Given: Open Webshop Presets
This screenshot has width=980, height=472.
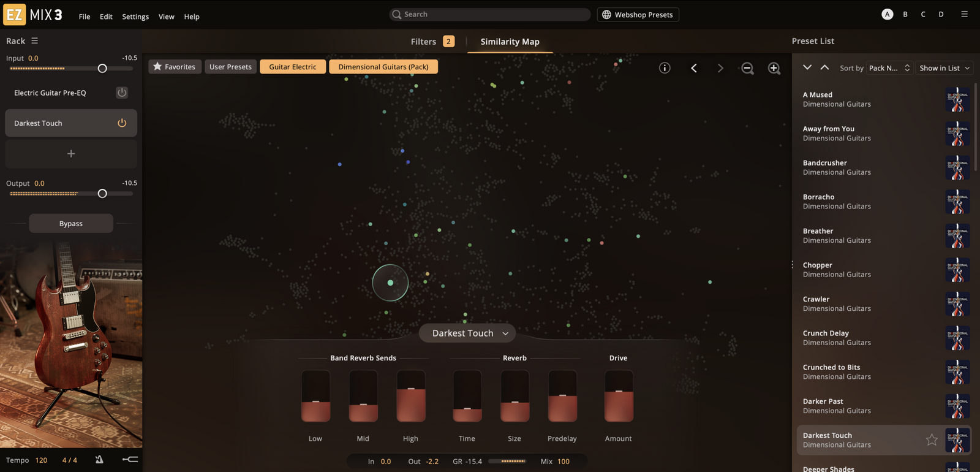Looking at the screenshot, I should [x=638, y=15].
